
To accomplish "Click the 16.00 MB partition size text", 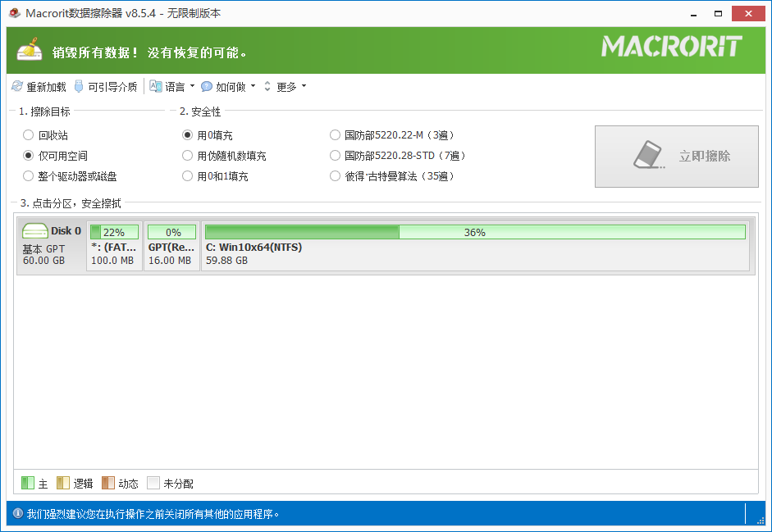I will [170, 261].
